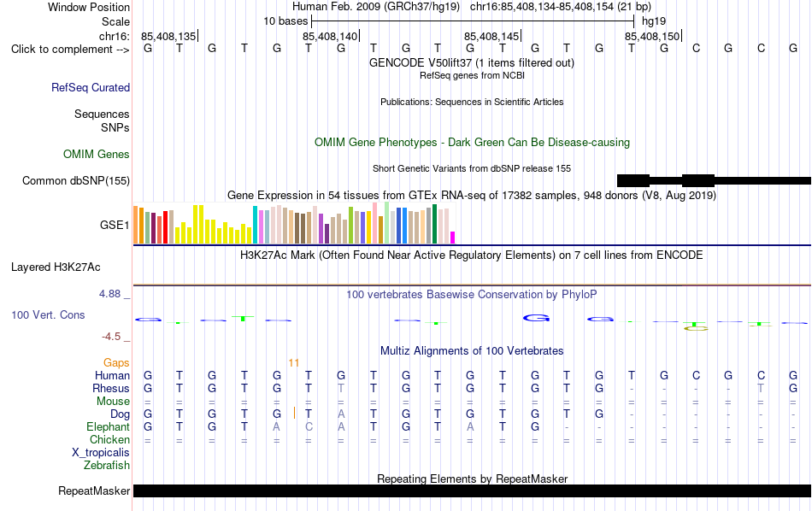Select the X_tropicalis alignment row label

[x=101, y=453]
